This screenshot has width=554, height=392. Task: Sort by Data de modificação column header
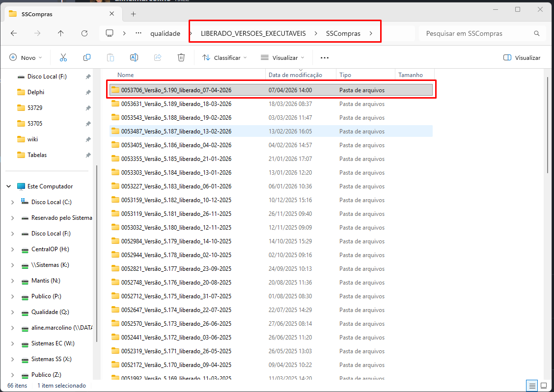pos(295,75)
